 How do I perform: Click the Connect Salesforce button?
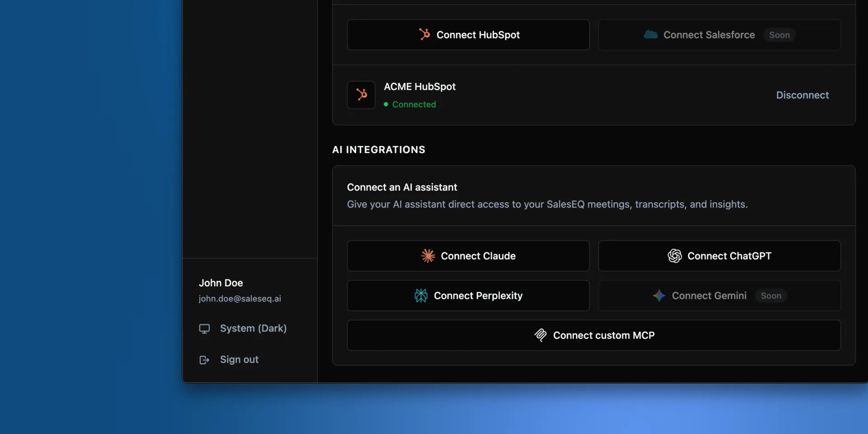point(719,35)
